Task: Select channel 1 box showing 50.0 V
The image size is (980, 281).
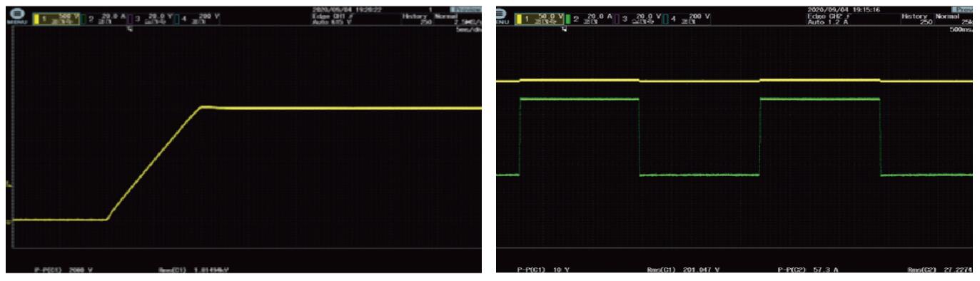Action: click(539, 18)
